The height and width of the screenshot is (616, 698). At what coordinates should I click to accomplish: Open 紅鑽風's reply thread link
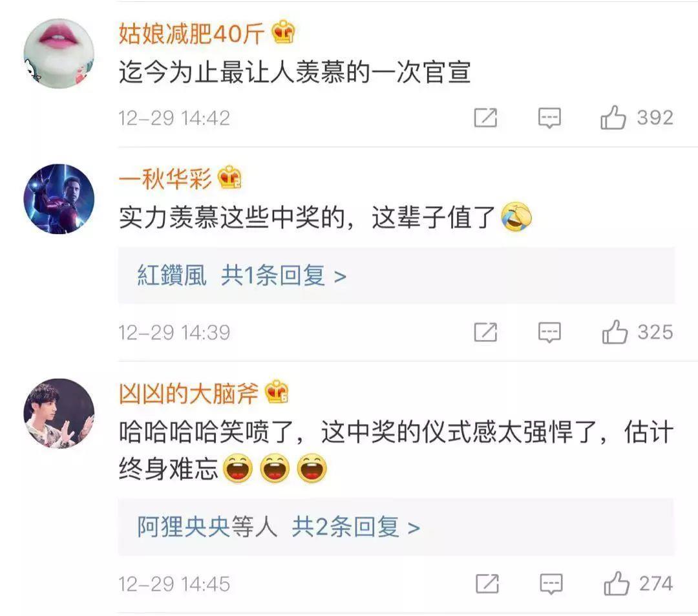pos(172,275)
